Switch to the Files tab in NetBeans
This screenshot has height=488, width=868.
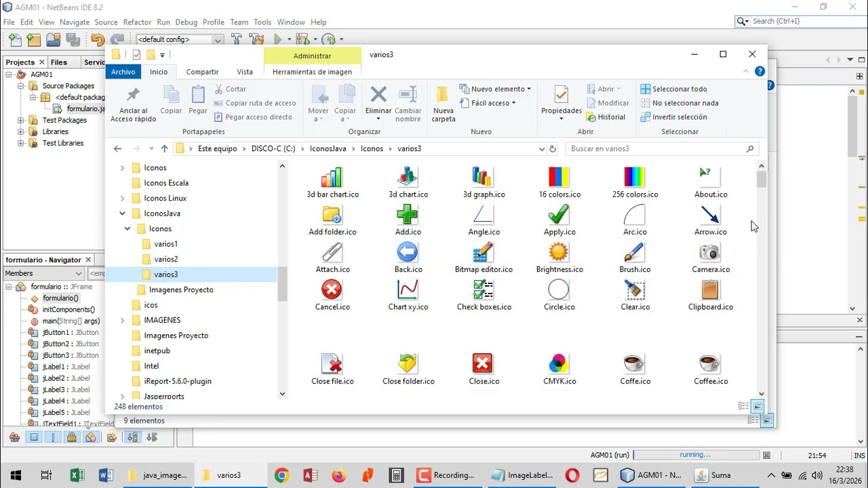pyautogui.click(x=59, y=62)
